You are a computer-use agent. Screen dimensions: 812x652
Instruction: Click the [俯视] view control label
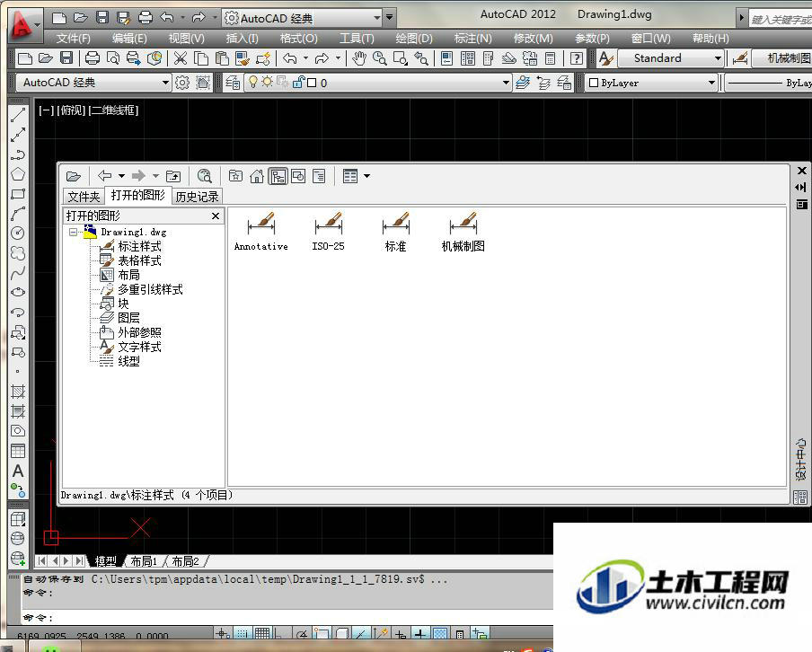71,110
